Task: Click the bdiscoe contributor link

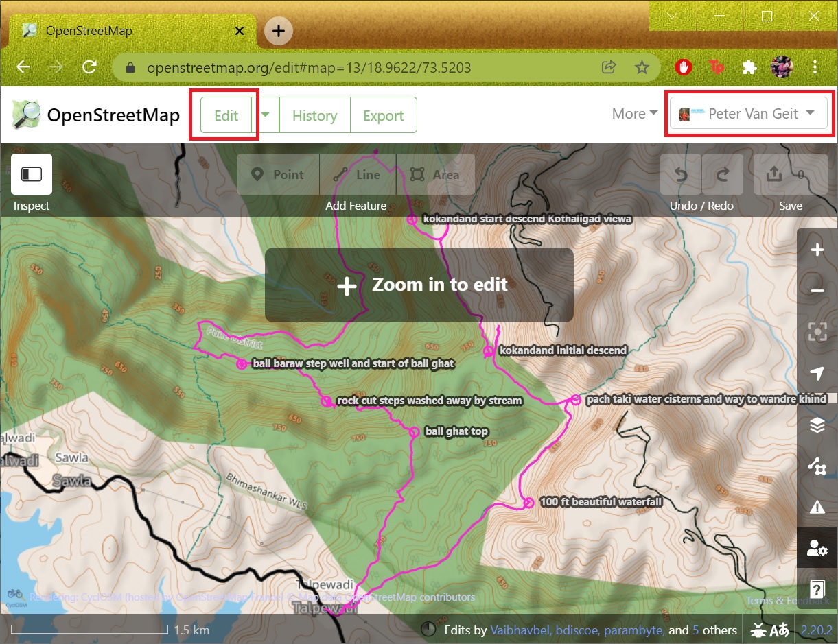Action: [574, 630]
